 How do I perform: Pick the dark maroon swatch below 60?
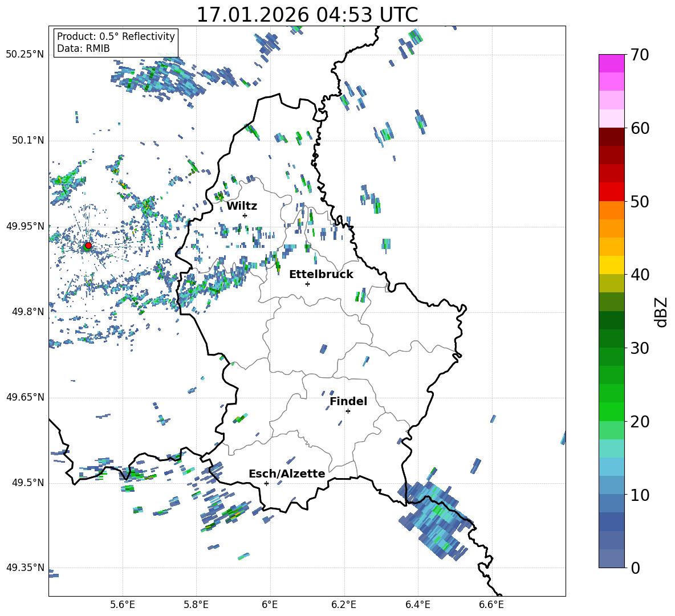pos(611,137)
